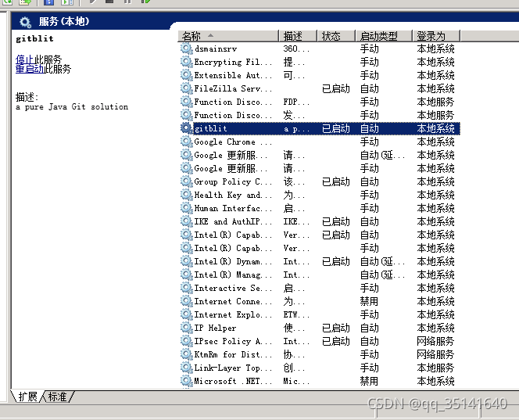Click the sort arrow on the 名称 header

click(x=210, y=35)
